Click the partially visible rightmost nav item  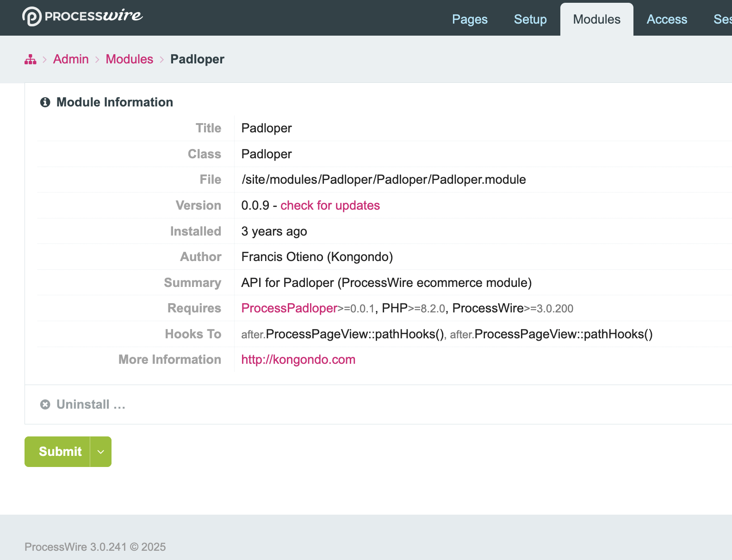pyautogui.click(x=722, y=19)
